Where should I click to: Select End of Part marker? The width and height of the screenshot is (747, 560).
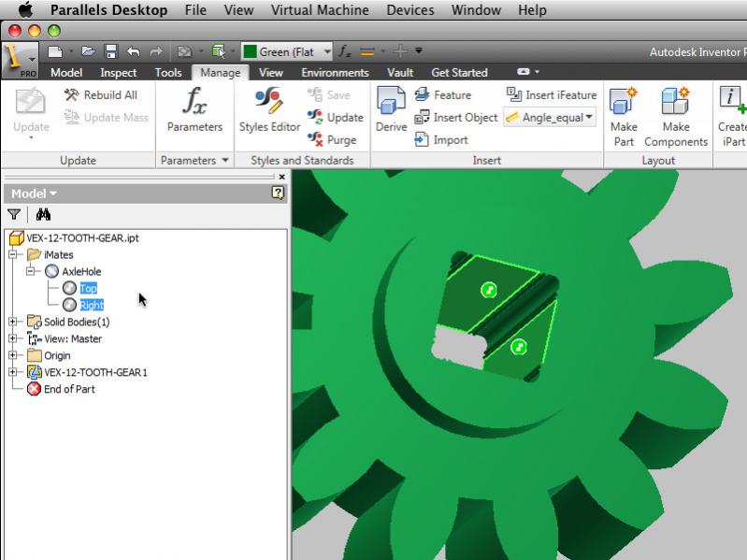tap(69, 389)
